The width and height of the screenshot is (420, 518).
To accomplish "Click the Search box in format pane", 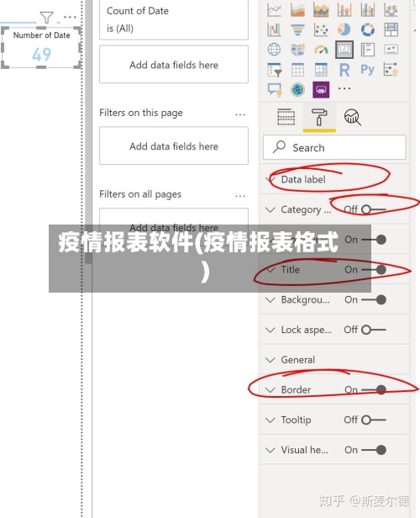I will pyautogui.click(x=334, y=147).
